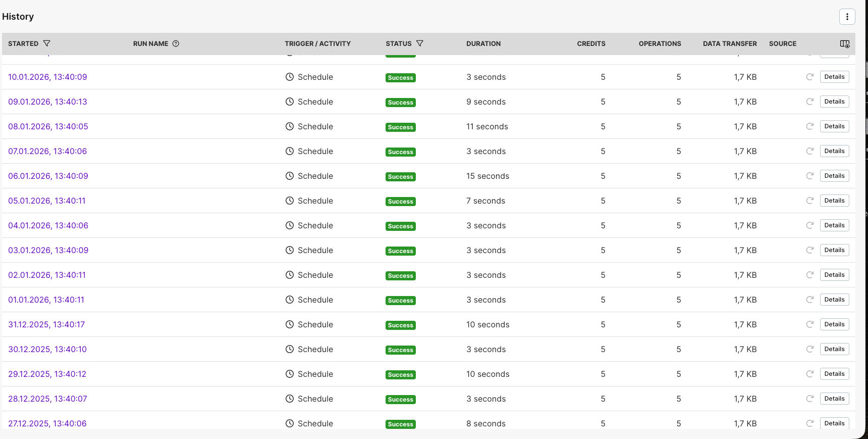Click the '15 seconds' duration cell
This screenshot has width=868, height=439.
click(x=487, y=176)
